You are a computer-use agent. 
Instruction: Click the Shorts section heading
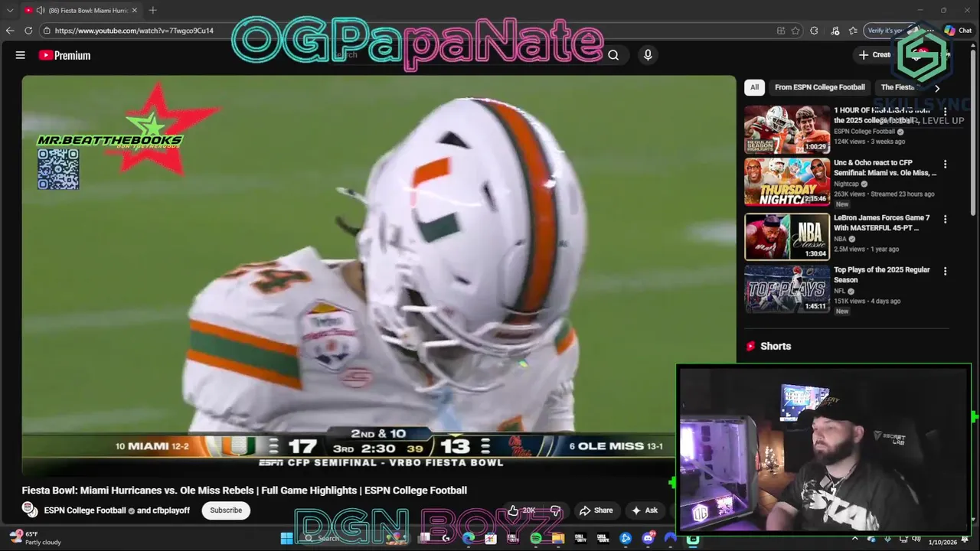click(775, 346)
